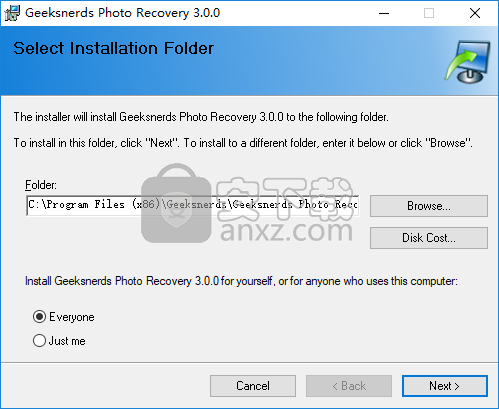Close the Geeksnerds Photo Recovery installer
Viewport: 499px width, 409px height.
475,13
